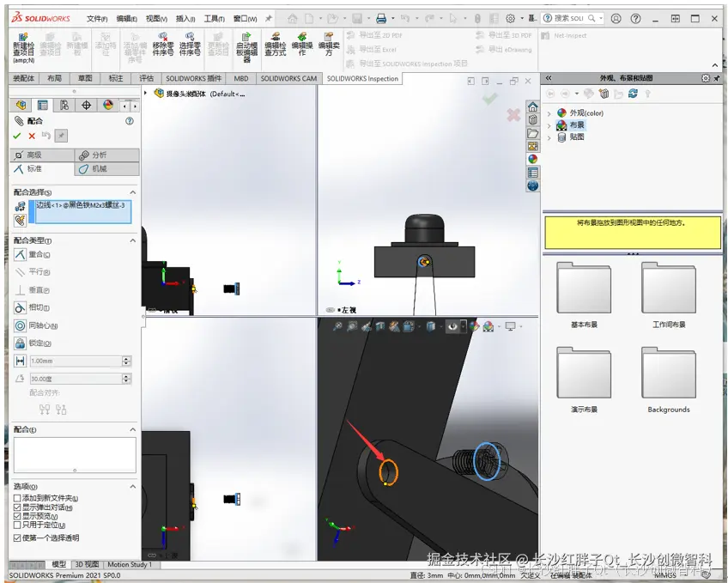Viewport: 728px width, 583px height.
Task: Switch to the SOLIDWORKS CAM tab
Action: click(x=288, y=78)
